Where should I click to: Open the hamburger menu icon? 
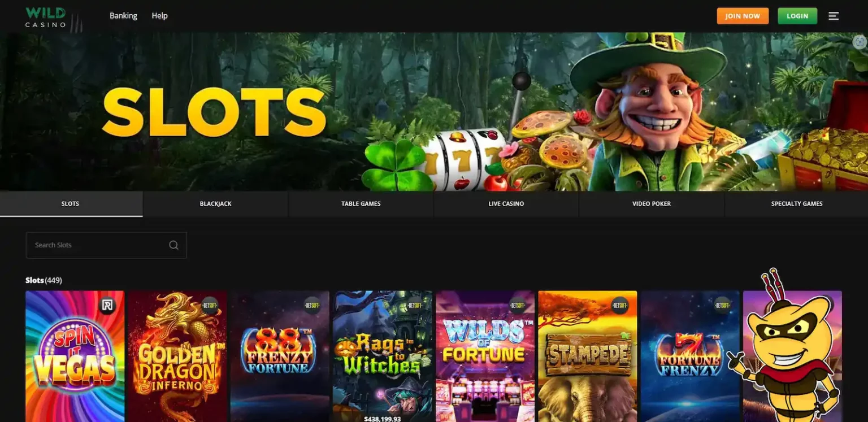pos(834,16)
